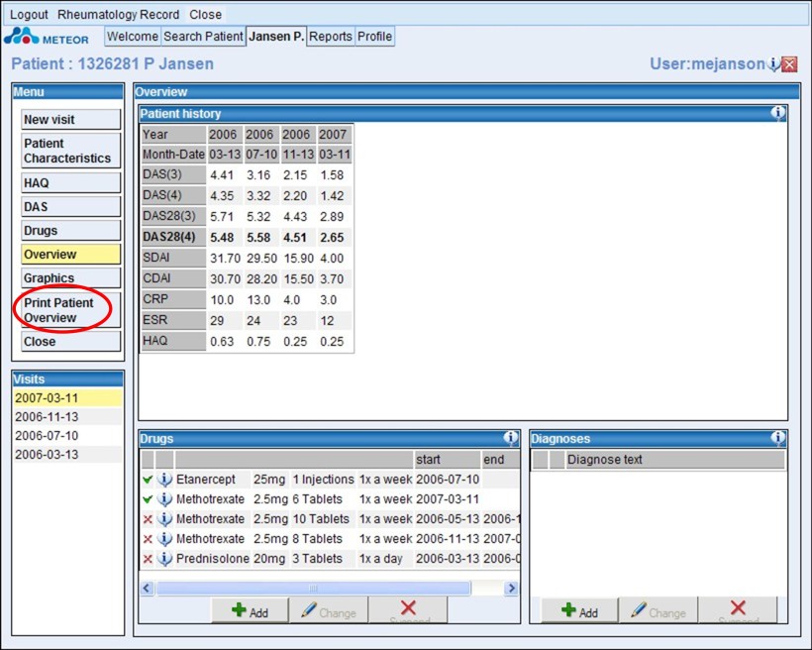Click red cross on Prednisolone row
Screen dimensions: 812x650
click(148, 559)
